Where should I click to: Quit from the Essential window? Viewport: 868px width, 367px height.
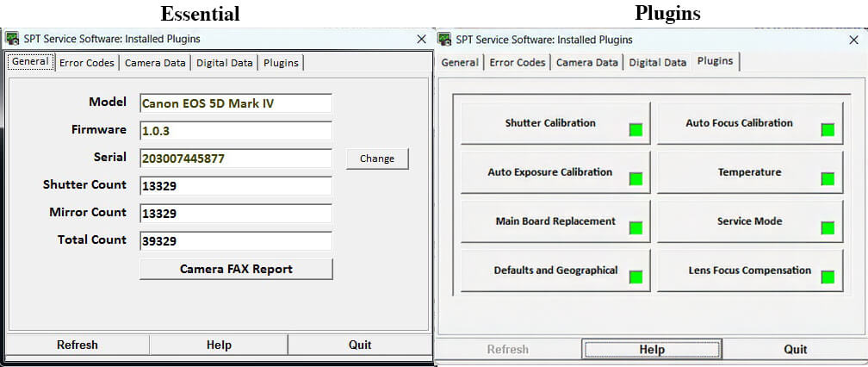[360, 345]
